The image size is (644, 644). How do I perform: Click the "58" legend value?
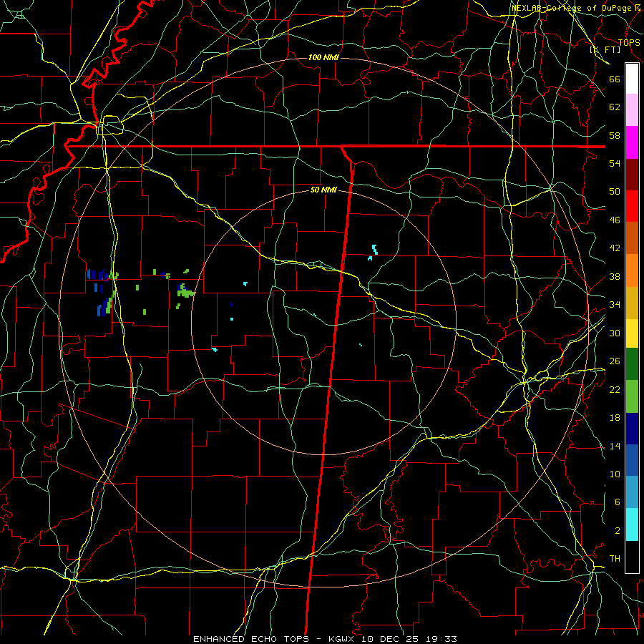[x=615, y=135]
